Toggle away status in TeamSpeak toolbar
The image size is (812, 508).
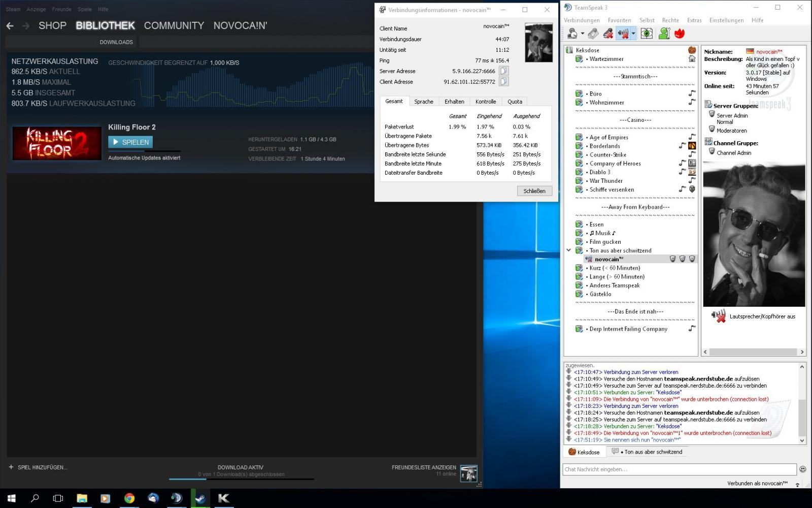(572, 34)
